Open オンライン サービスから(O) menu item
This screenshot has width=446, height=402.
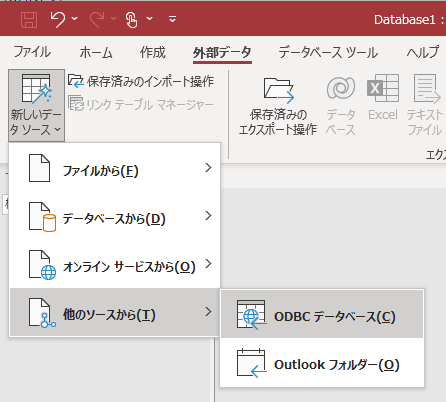[115, 264]
